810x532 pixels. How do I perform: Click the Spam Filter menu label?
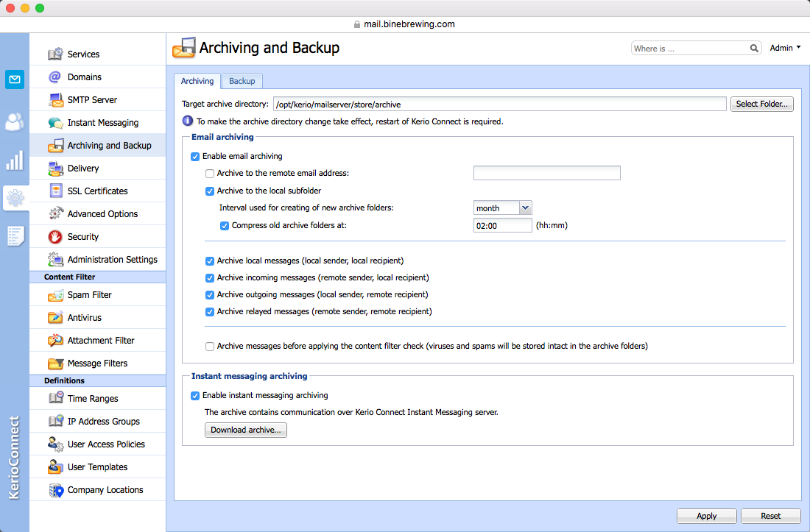click(x=89, y=295)
